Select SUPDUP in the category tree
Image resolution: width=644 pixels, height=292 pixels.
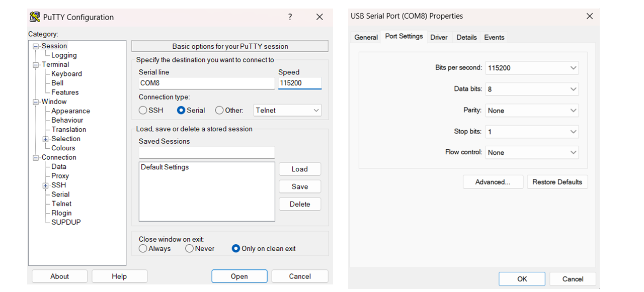pyautogui.click(x=66, y=222)
